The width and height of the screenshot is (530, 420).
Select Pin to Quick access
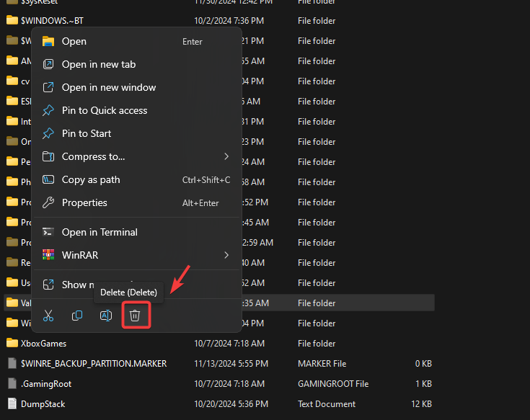(x=105, y=110)
